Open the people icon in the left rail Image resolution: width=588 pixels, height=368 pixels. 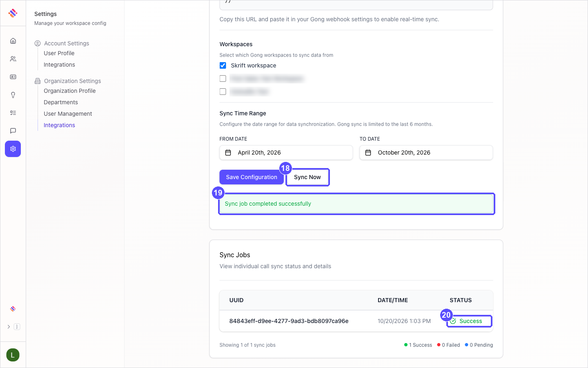coord(13,59)
